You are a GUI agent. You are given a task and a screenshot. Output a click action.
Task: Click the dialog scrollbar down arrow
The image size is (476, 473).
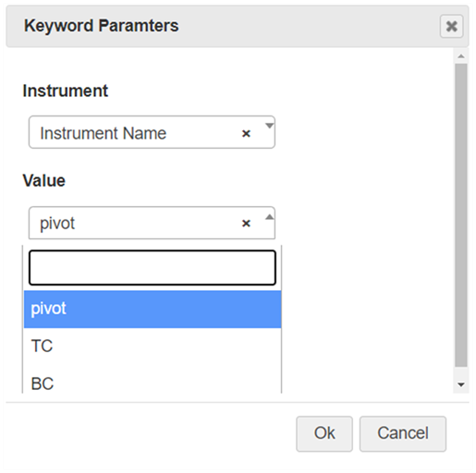tap(461, 384)
